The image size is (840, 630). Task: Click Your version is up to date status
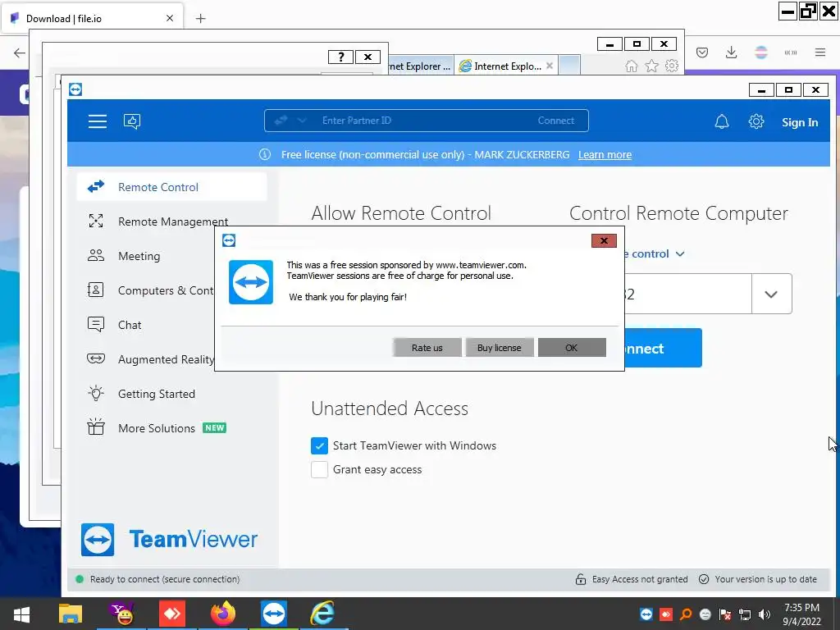pos(765,579)
